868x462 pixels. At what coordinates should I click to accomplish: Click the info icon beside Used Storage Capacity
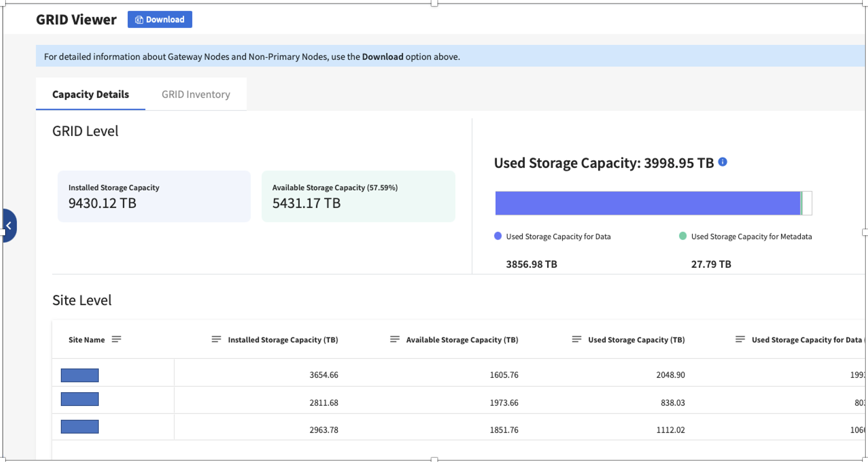point(723,162)
